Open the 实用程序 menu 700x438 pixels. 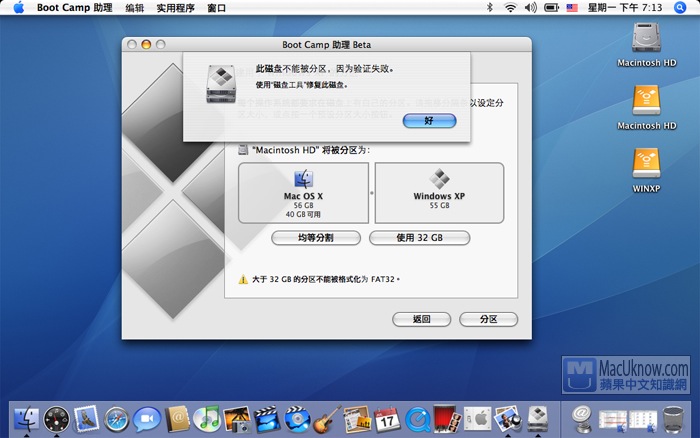tap(175, 8)
